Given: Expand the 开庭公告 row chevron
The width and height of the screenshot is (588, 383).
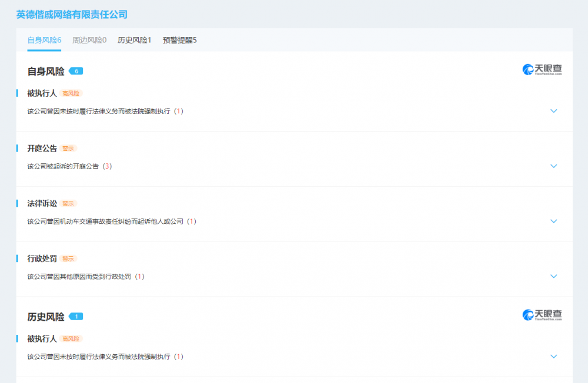Looking at the screenshot, I should point(553,166).
